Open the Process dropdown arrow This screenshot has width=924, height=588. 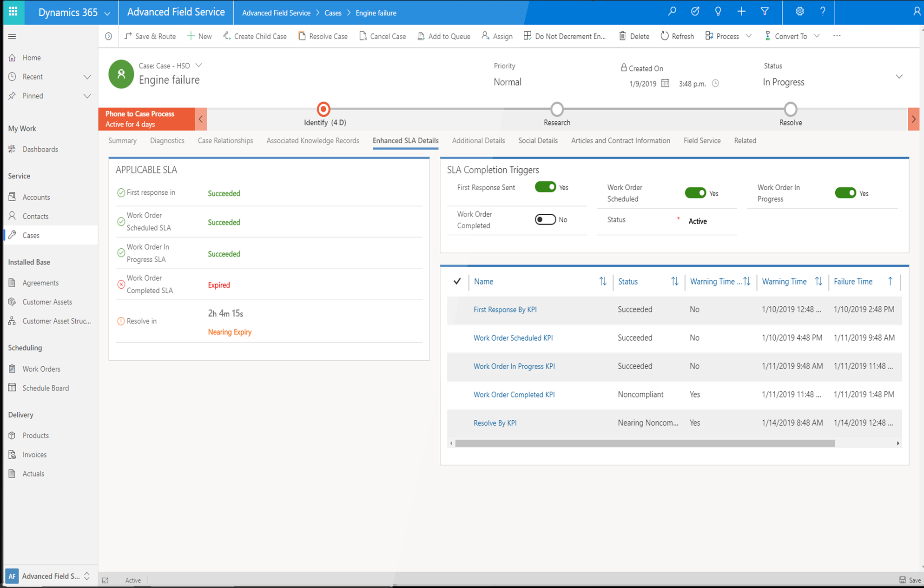point(749,36)
